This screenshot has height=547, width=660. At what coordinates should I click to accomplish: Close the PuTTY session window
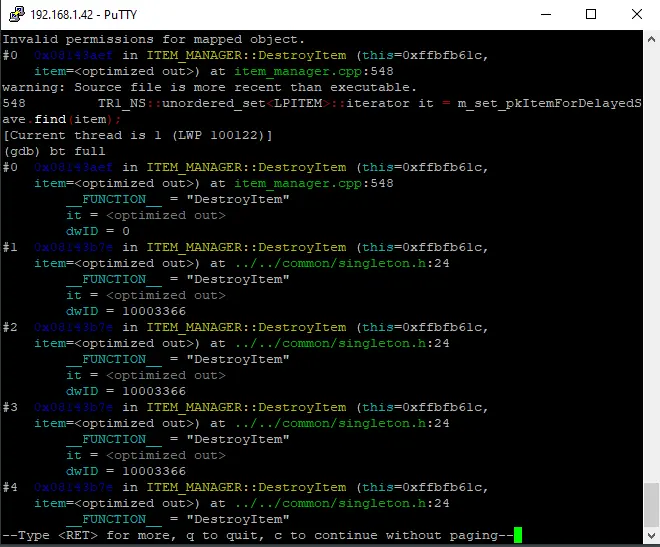point(637,14)
